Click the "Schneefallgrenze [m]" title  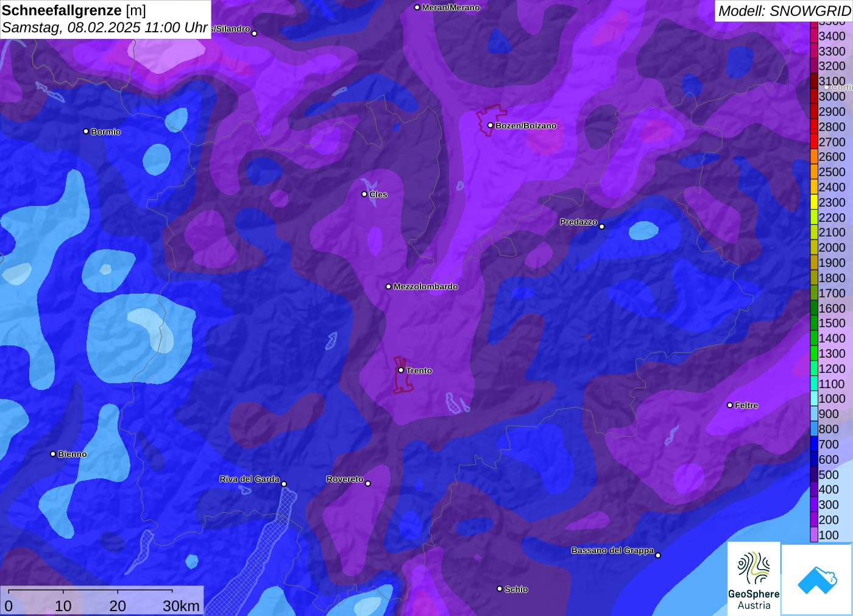(74, 10)
